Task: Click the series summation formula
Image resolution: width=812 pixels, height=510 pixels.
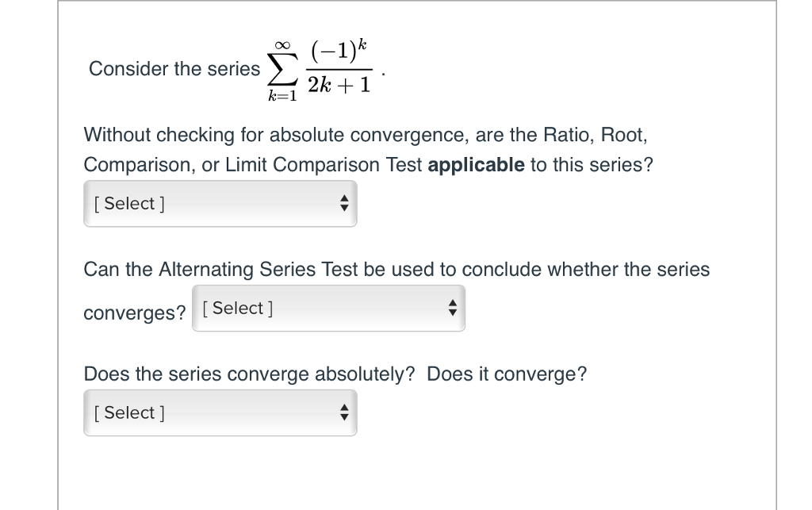Action: 320,67
